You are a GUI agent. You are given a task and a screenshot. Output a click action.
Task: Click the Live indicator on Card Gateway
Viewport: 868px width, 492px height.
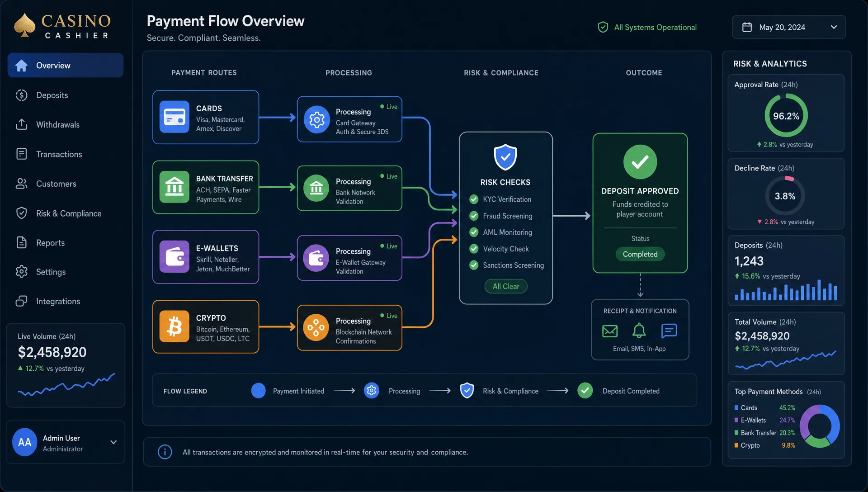coord(389,107)
